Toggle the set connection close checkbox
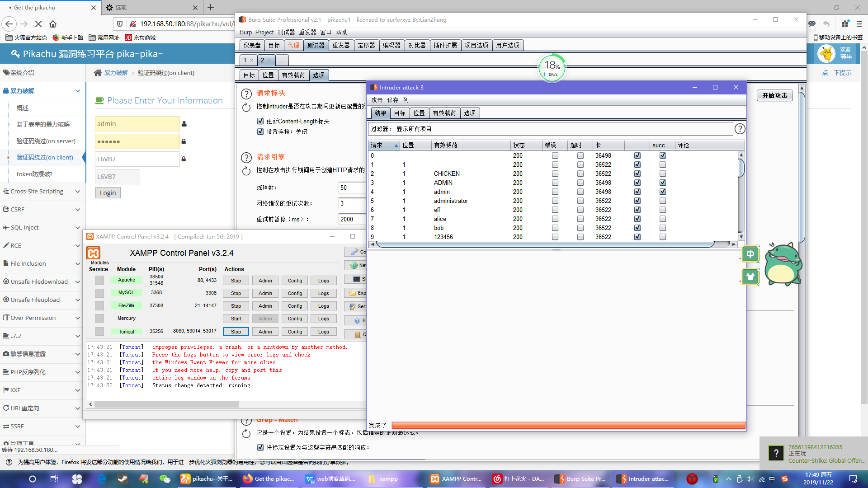The image size is (868, 488). pyautogui.click(x=260, y=131)
